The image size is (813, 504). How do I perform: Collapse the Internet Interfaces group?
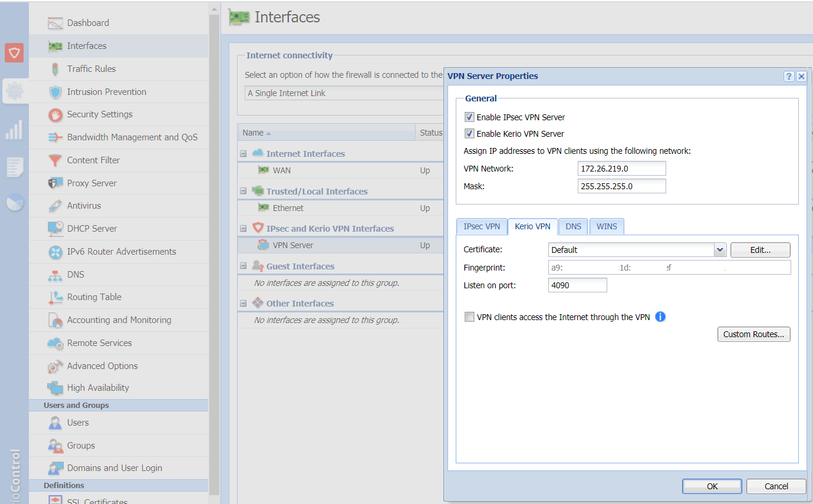pos(243,154)
